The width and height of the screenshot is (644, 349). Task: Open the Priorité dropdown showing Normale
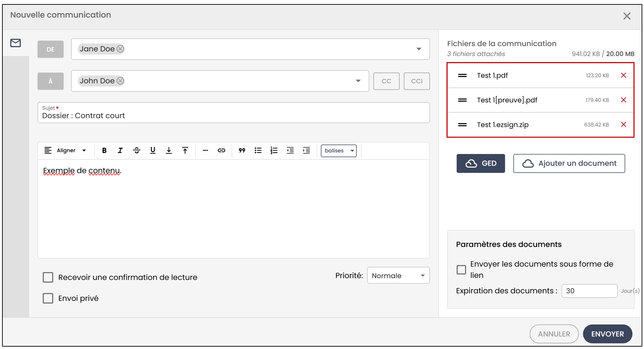pyautogui.click(x=398, y=275)
